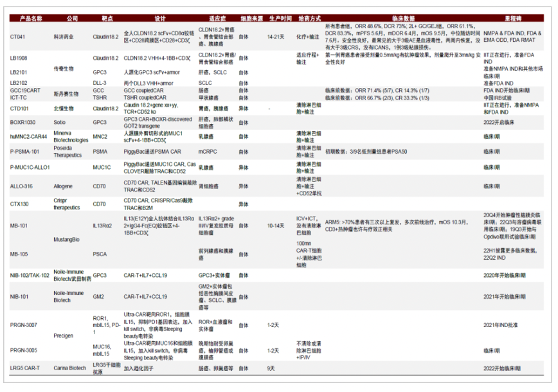This screenshot has width=558, height=392.
Task: Select the 北恒生物 company cell
Action: (64, 109)
